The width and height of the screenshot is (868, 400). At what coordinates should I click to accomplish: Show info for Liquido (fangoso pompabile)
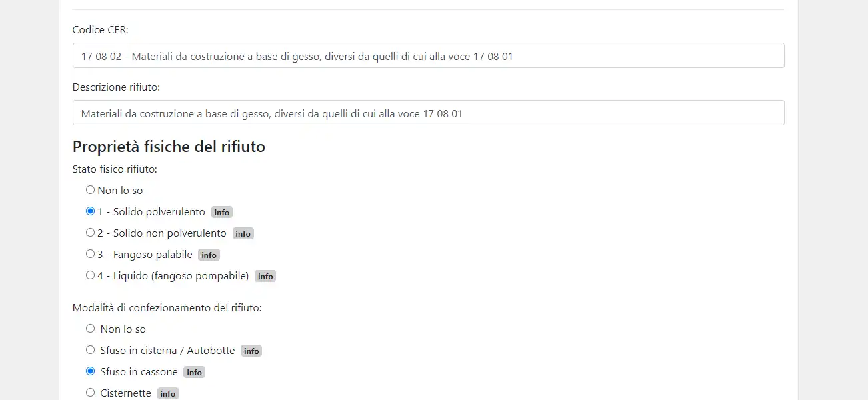coord(265,277)
